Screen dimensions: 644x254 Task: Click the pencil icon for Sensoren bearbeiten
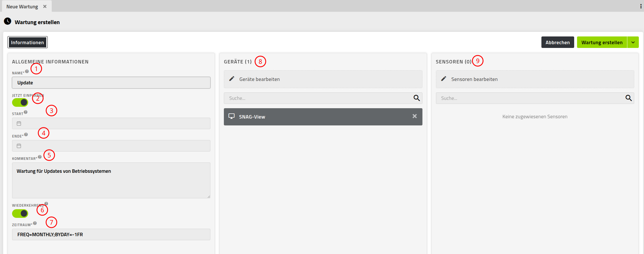pos(444,79)
